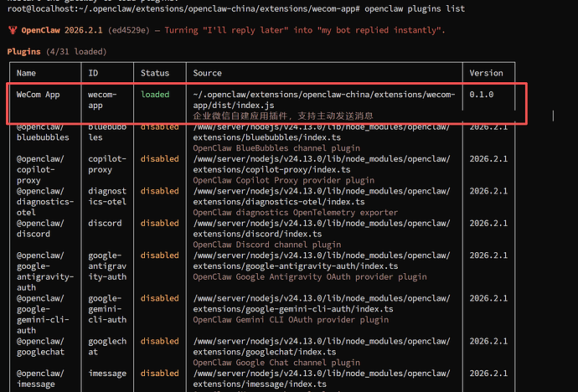Screen dimensions: 578x392
Task: Click the "Status" column header
Action: [155, 73]
